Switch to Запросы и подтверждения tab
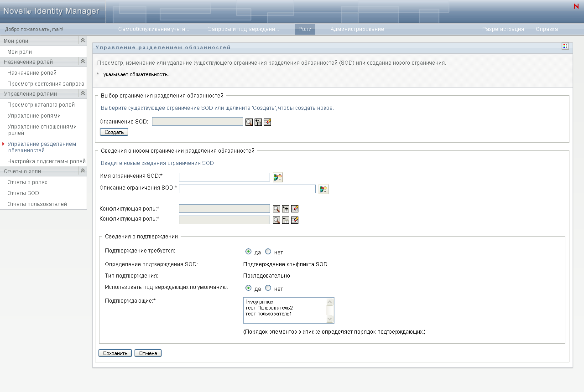 [x=244, y=29]
